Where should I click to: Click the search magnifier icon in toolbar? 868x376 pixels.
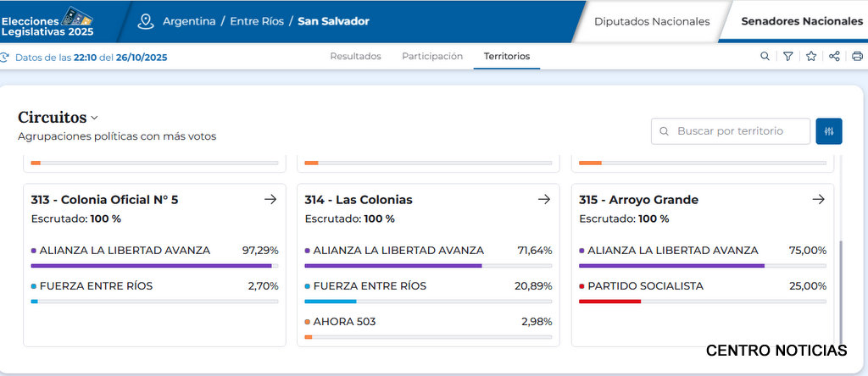point(765,57)
